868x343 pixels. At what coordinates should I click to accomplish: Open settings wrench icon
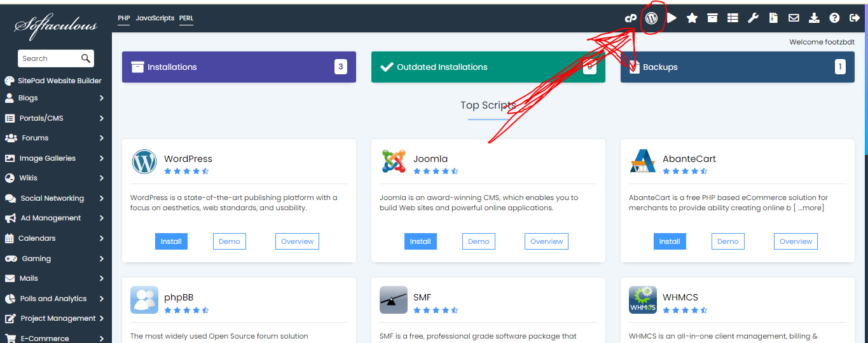click(x=753, y=18)
